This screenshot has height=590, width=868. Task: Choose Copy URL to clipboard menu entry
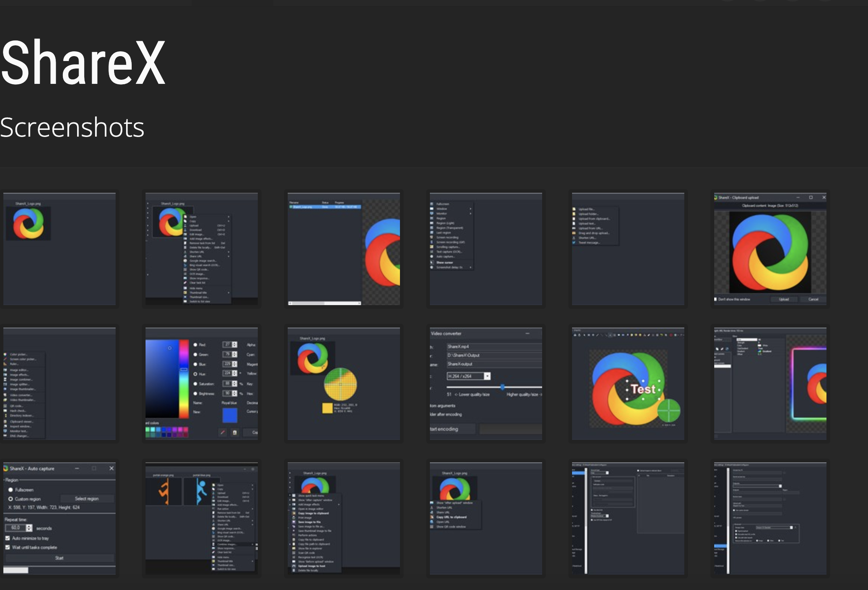point(451,517)
